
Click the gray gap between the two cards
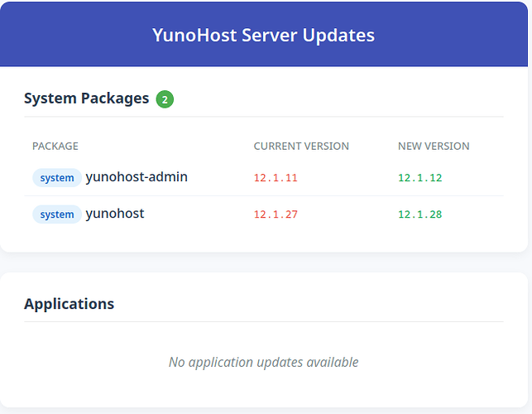[x=263, y=261]
